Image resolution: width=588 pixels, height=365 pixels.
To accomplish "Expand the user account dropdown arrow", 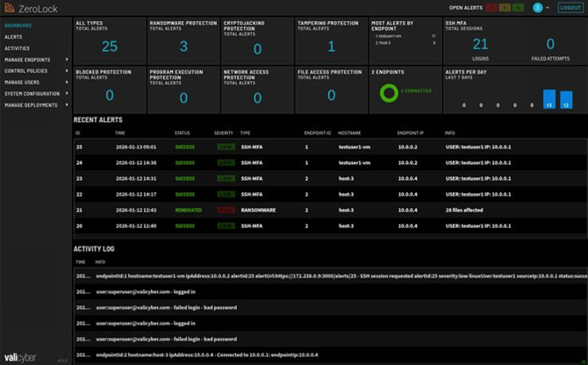I will [548, 8].
